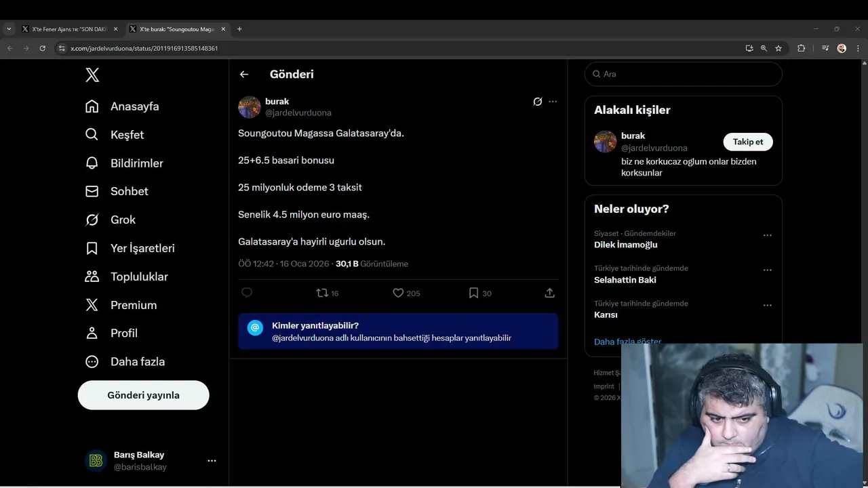This screenshot has width=868, height=488.
Task: Click Imprint footer link
Action: pos(604,386)
